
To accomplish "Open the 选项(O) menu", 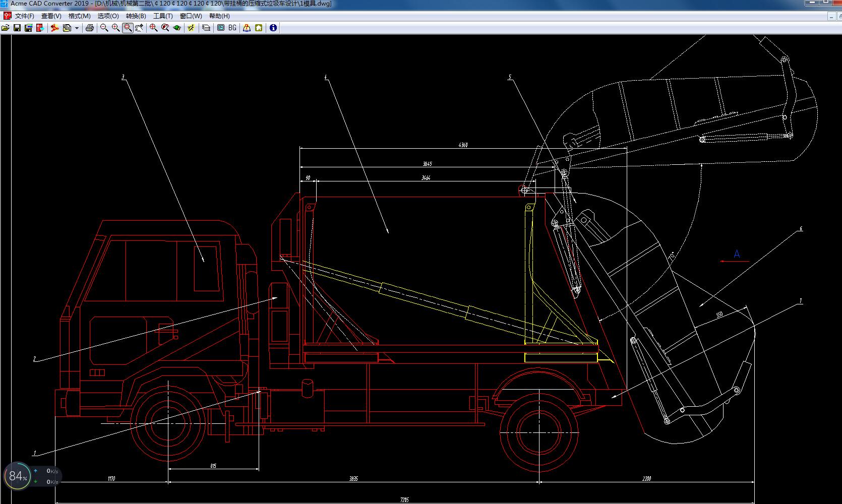I will tap(108, 16).
